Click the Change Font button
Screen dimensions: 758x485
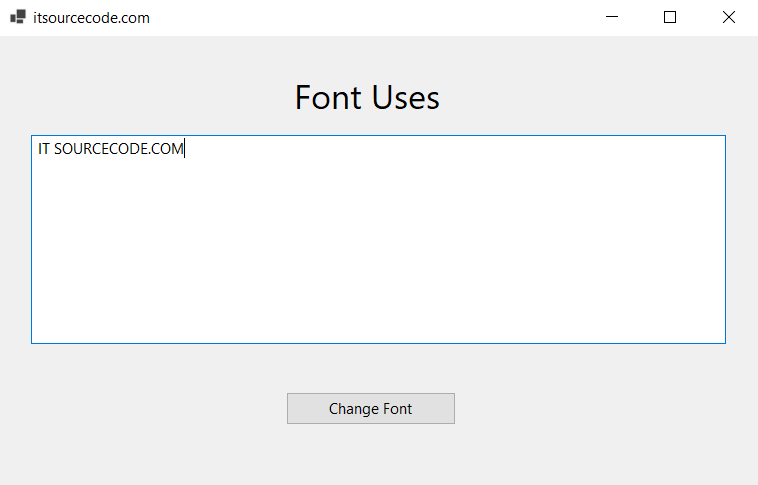(371, 409)
